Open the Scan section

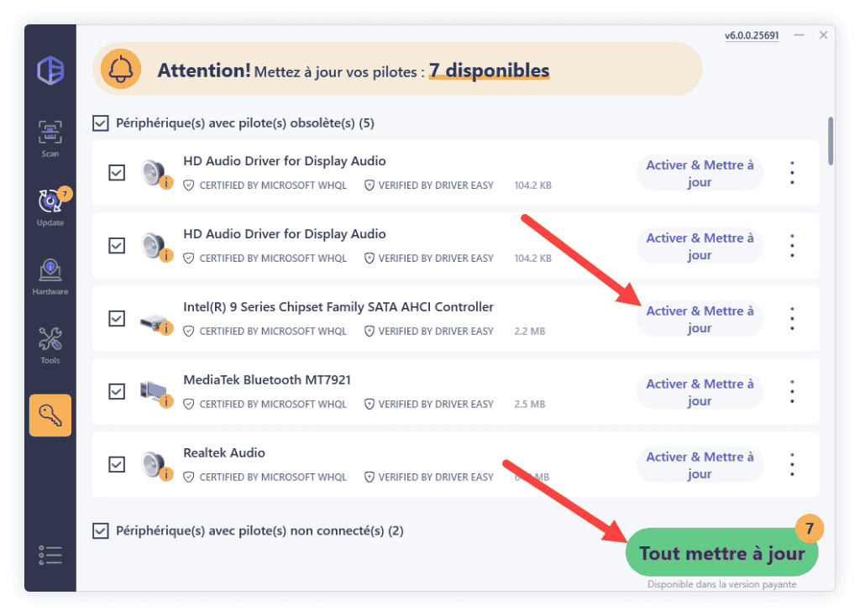[50, 138]
